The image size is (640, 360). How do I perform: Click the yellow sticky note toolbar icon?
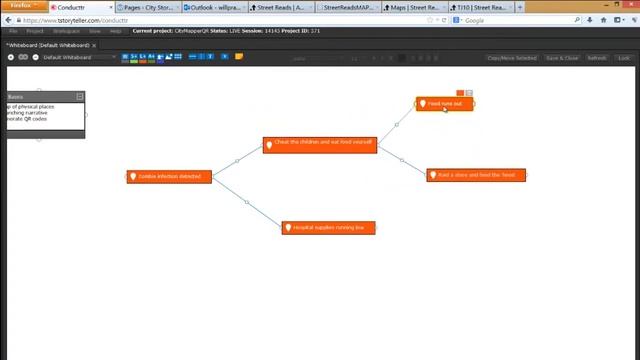[239, 57]
